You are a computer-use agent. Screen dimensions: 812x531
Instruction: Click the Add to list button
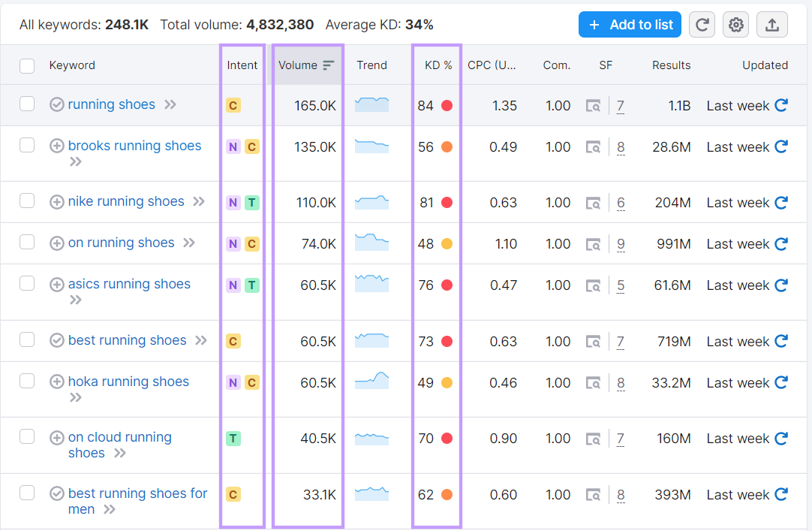coord(630,25)
